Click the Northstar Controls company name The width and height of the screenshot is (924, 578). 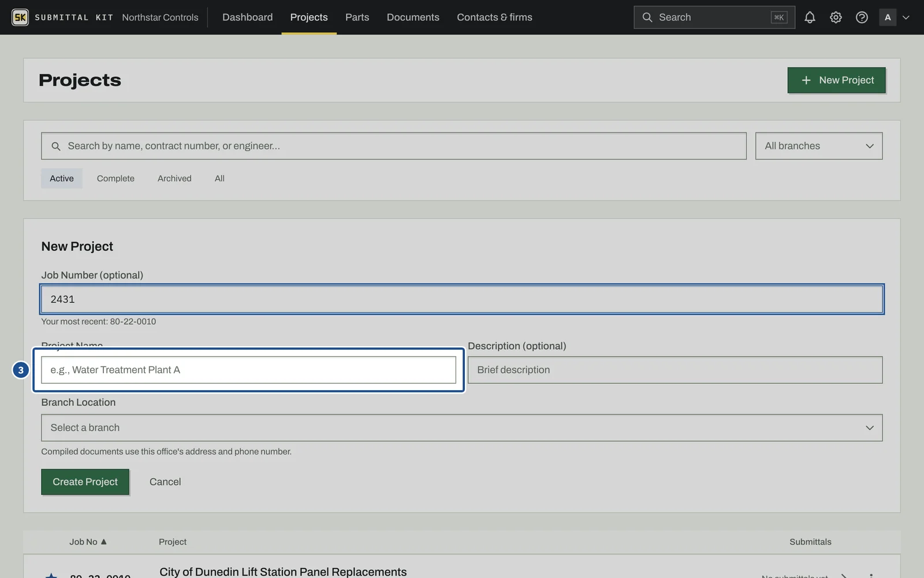click(160, 17)
